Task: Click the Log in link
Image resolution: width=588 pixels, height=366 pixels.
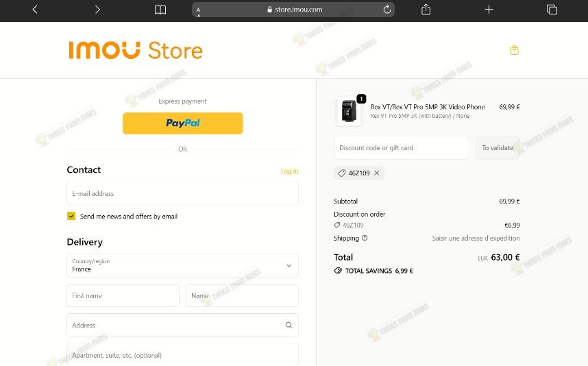Action: [x=289, y=171]
